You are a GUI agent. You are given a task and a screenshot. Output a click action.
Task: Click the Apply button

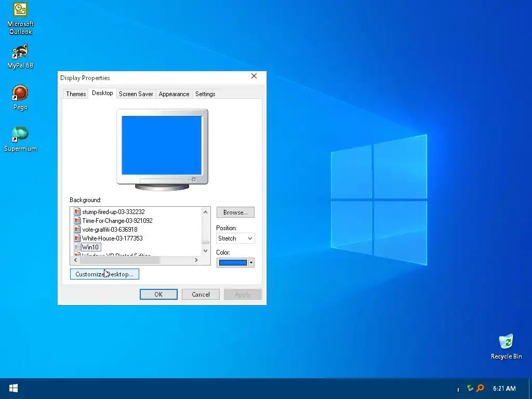(243, 294)
